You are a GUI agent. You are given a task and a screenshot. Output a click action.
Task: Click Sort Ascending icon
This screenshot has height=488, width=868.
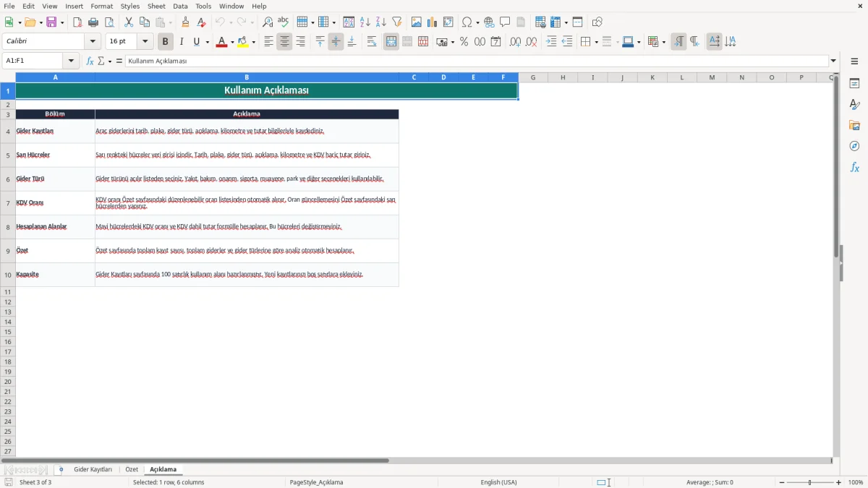pyautogui.click(x=365, y=22)
